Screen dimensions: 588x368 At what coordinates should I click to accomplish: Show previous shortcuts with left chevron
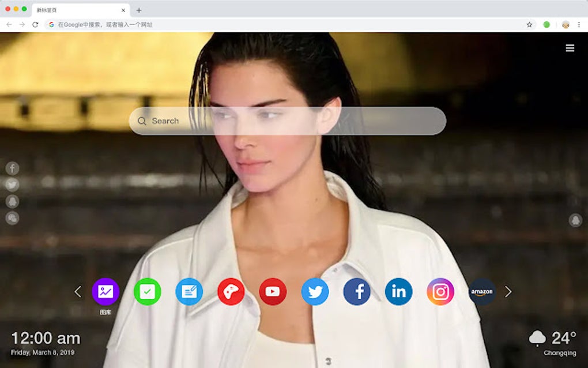tap(78, 291)
